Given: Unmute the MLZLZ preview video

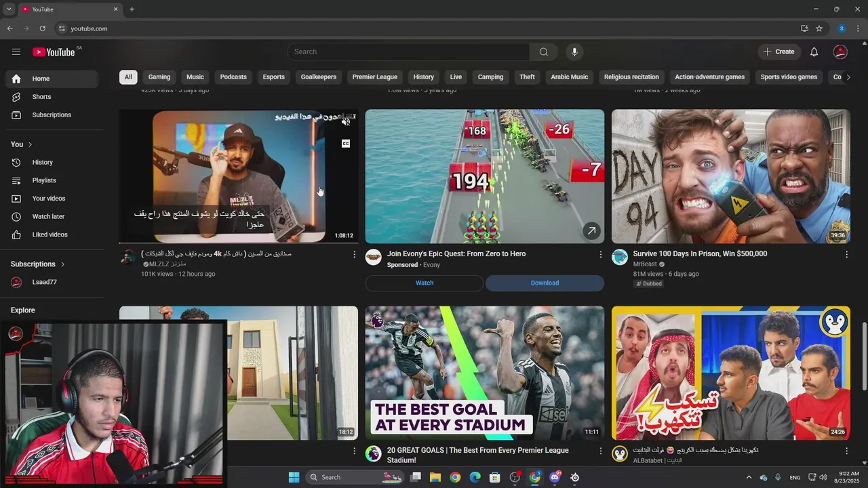Looking at the screenshot, I should pos(346,122).
